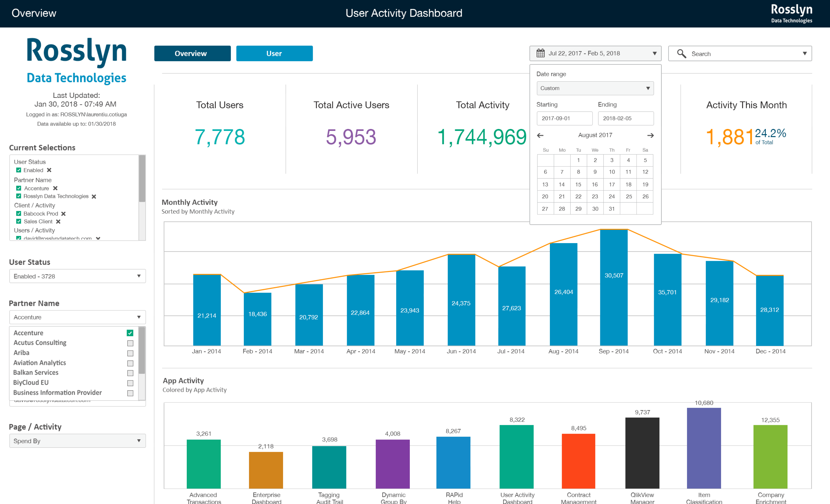This screenshot has width=830, height=504.
Task: Check the Ariba partner
Action: (130, 353)
